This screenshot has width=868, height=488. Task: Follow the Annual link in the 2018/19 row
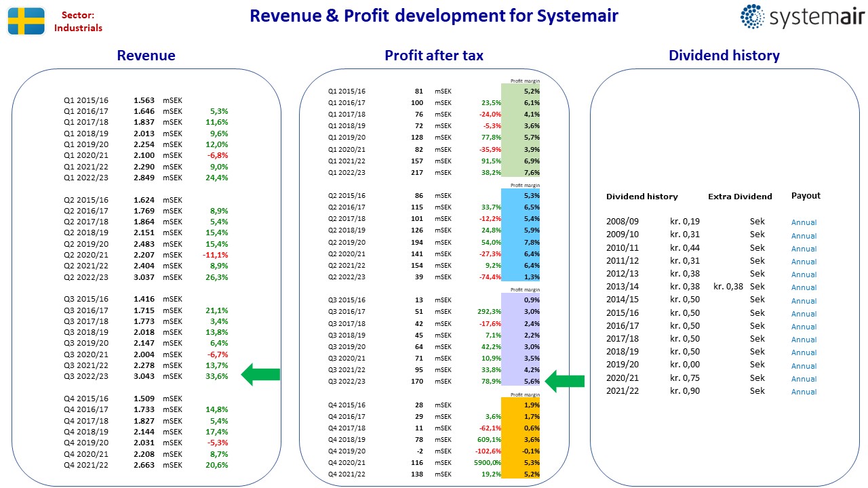(x=804, y=352)
